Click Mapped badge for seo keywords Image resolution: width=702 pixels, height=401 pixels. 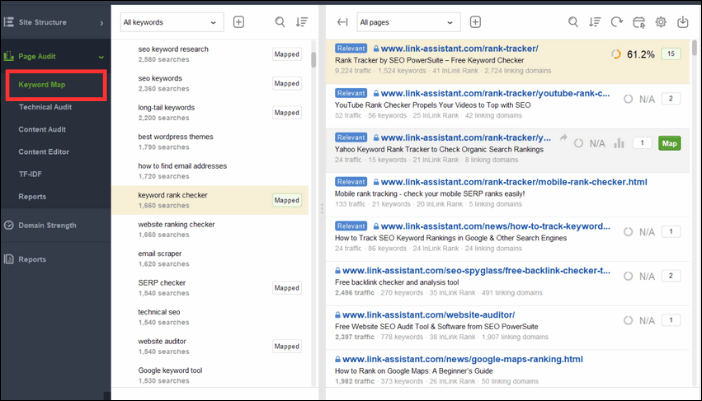287,83
